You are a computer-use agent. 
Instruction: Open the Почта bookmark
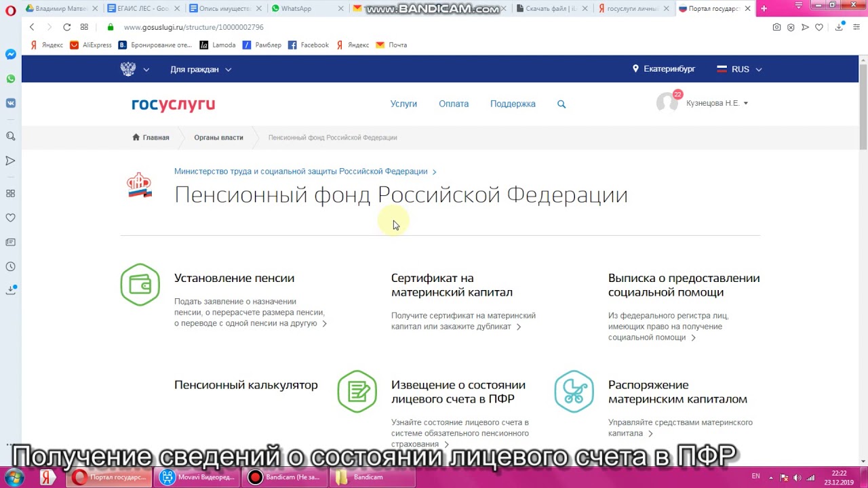(x=391, y=45)
